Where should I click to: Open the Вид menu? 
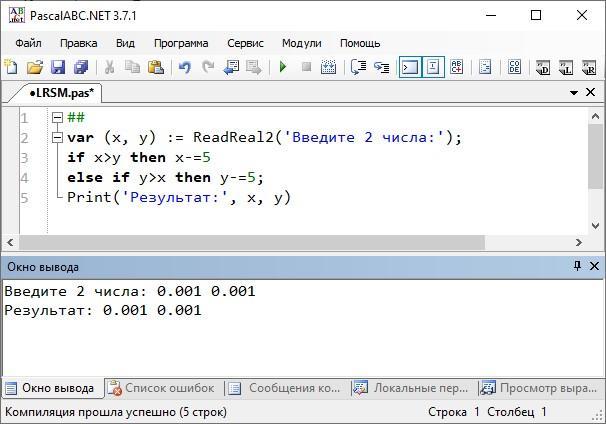(125, 43)
